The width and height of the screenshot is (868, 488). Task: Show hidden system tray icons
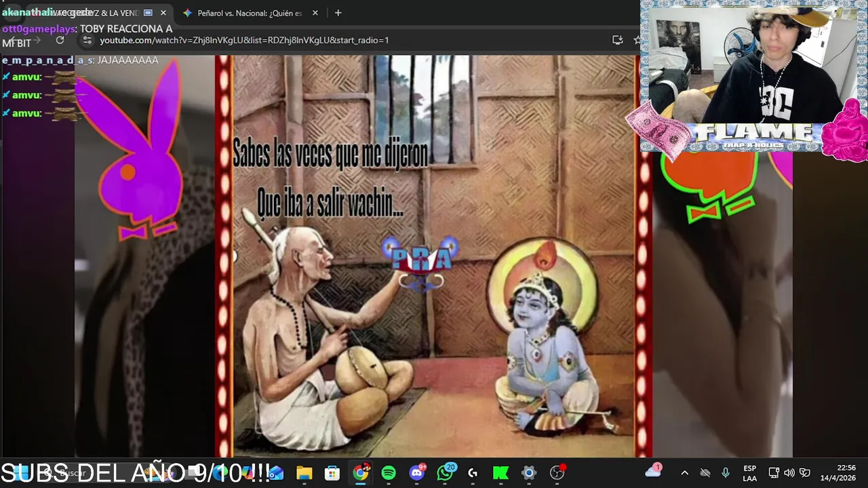[x=684, y=473]
